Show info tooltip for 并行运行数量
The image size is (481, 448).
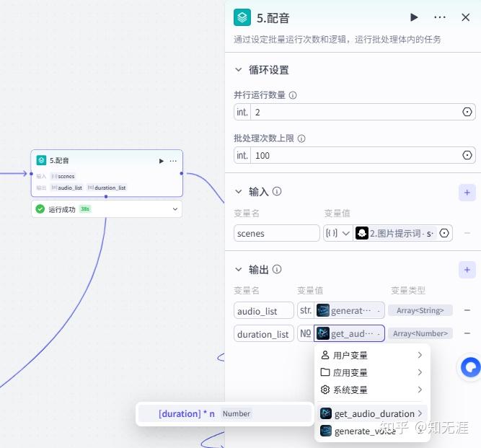(293, 95)
